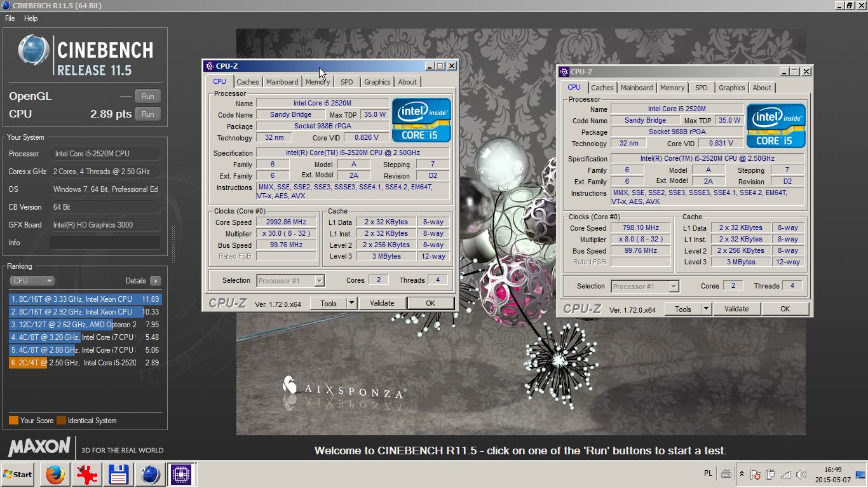868x488 pixels.
Task: Open the ranking CPU dropdown
Action: click(32, 280)
